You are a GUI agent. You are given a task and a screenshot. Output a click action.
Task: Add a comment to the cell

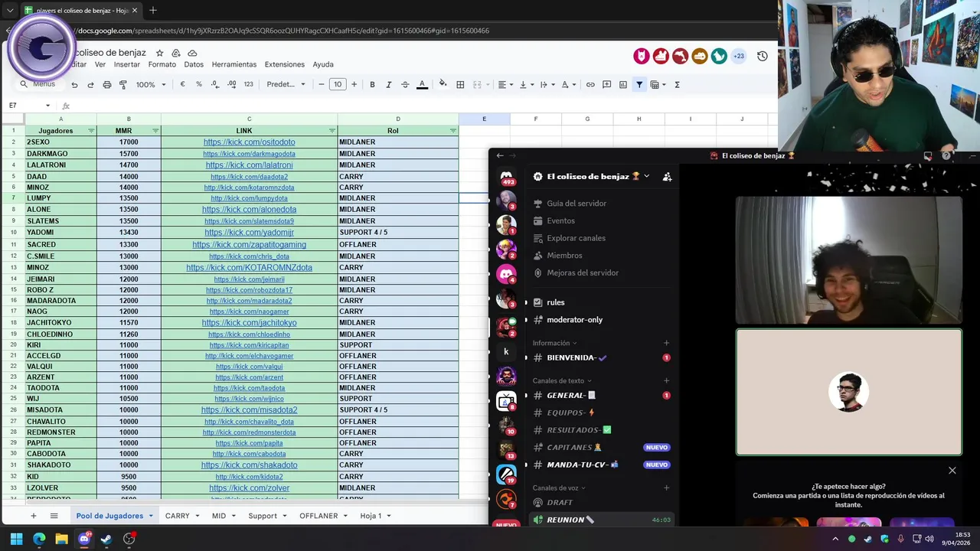[x=606, y=85]
